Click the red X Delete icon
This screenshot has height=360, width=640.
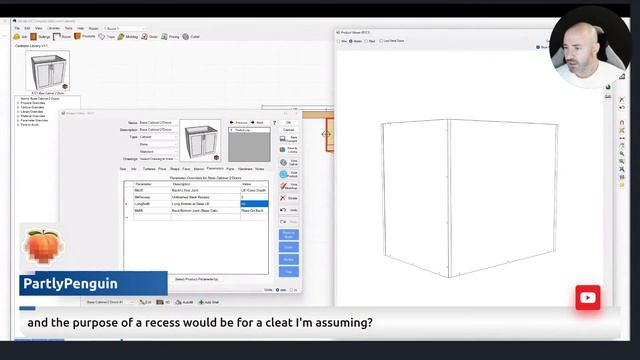[283, 198]
